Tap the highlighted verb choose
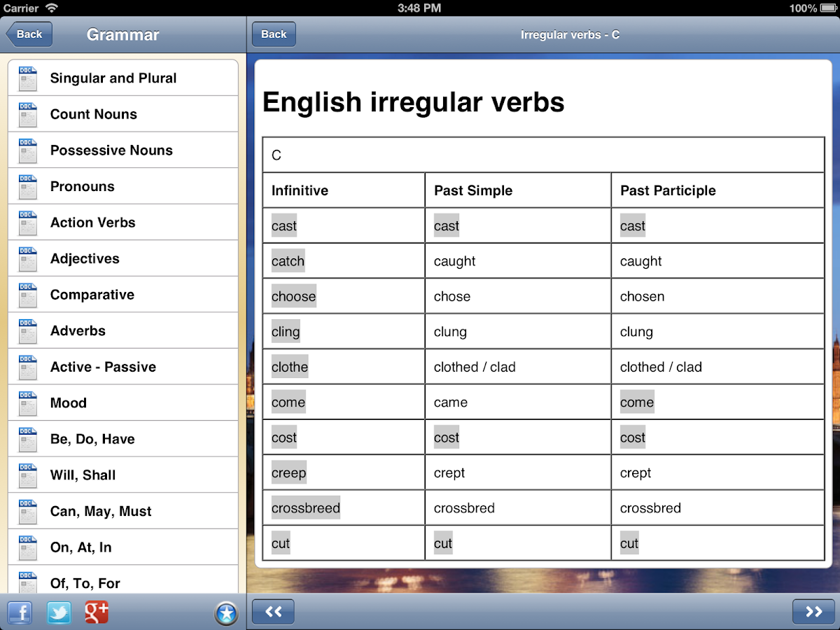This screenshot has width=840, height=630. tap(293, 296)
